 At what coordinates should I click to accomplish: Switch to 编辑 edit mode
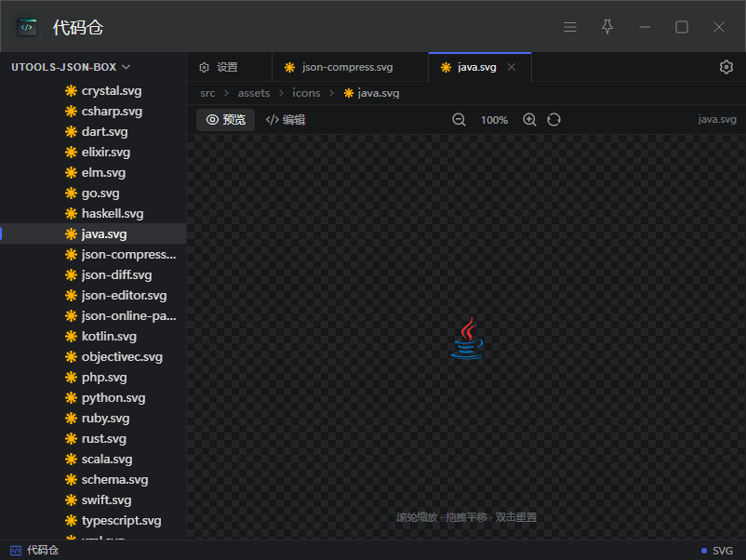pyautogui.click(x=286, y=119)
